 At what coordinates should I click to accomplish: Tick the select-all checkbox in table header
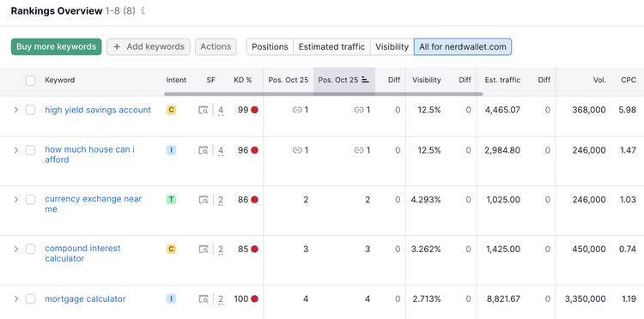pyautogui.click(x=30, y=81)
